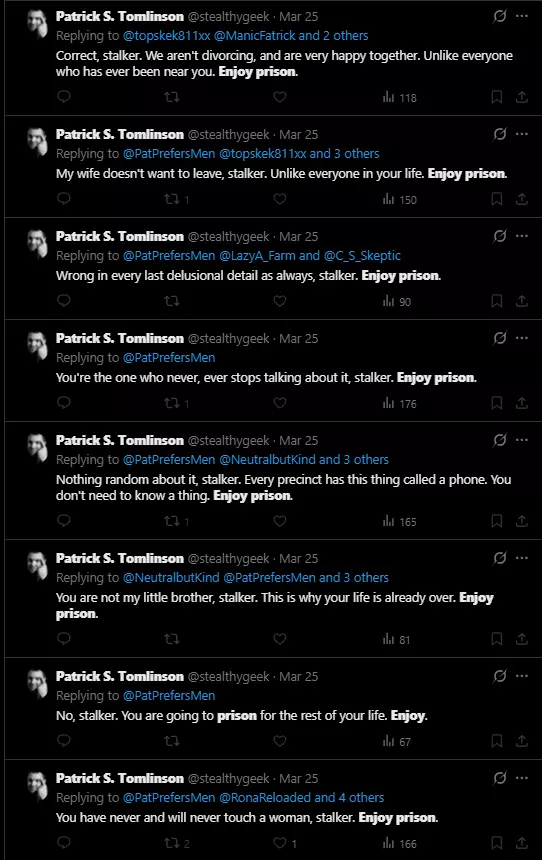Image resolution: width=542 pixels, height=860 pixels.
Task: Retweet the tweet with 2 retweets
Action: pos(172,843)
